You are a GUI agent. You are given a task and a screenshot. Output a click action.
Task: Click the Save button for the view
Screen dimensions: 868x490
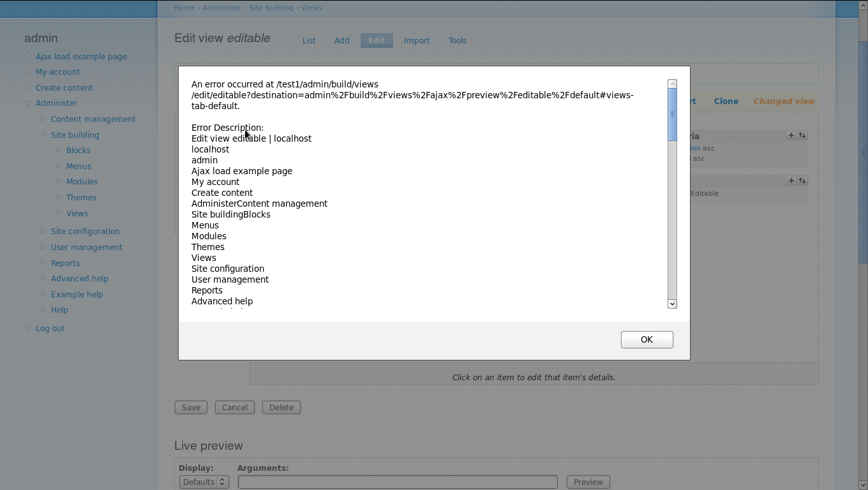[x=191, y=407]
